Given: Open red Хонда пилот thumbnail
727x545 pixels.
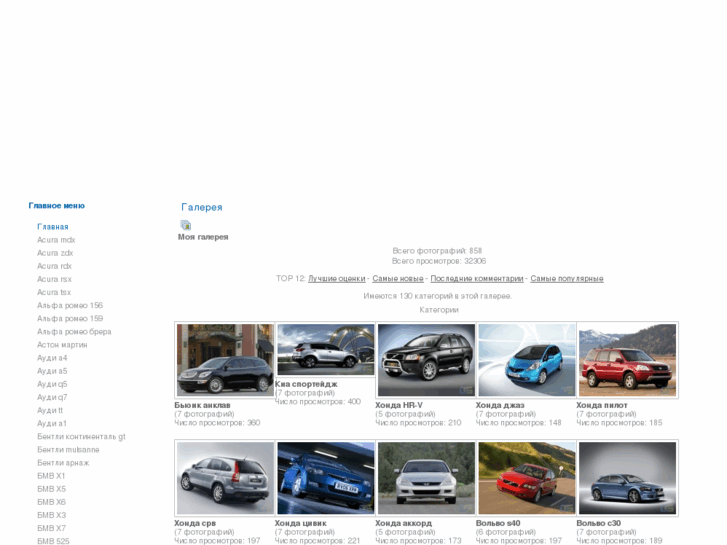Looking at the screenshot, I should coord(627,360).
